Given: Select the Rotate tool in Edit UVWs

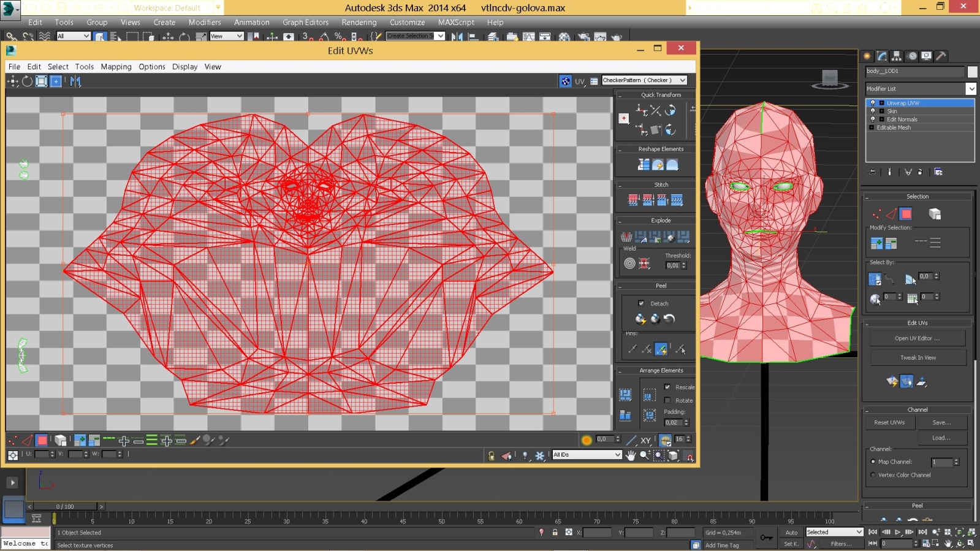Looking at the screenshot, I should point(27,81).
